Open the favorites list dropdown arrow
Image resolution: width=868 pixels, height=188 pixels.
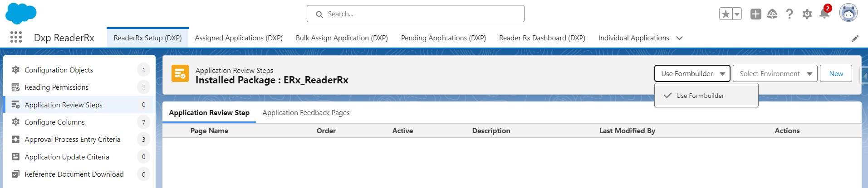pos(737,14)
